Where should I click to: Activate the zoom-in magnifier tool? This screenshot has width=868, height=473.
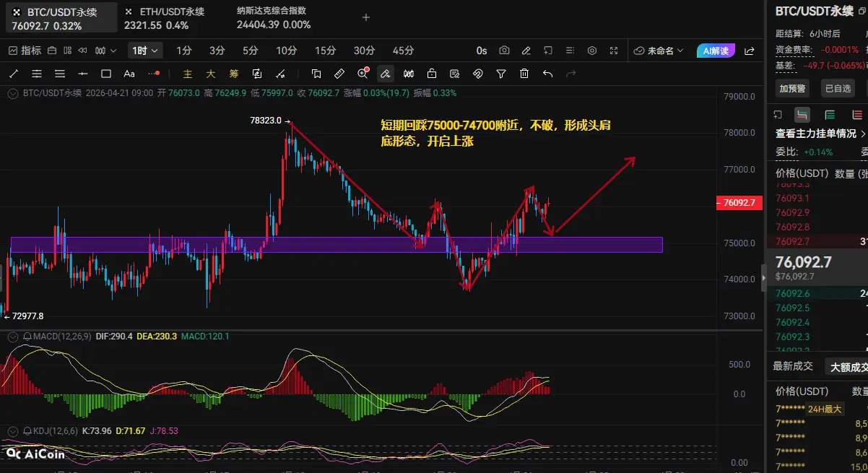coord(363,73)
